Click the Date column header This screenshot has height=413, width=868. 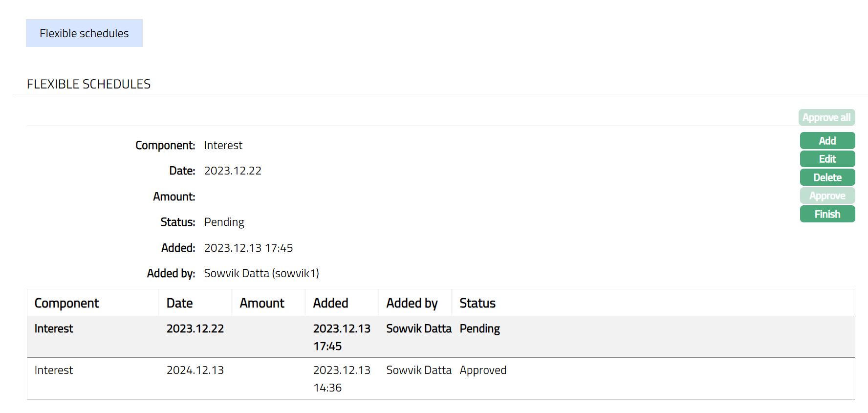[x=179, y=303]
